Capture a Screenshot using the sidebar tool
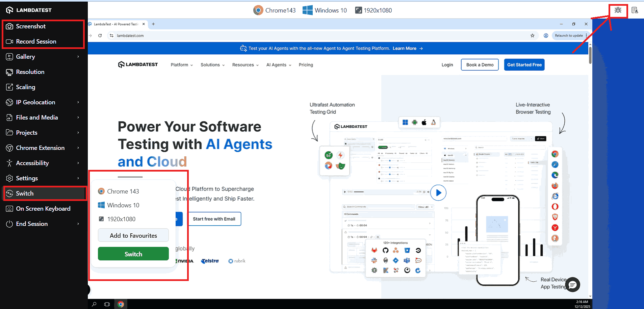 30,26
